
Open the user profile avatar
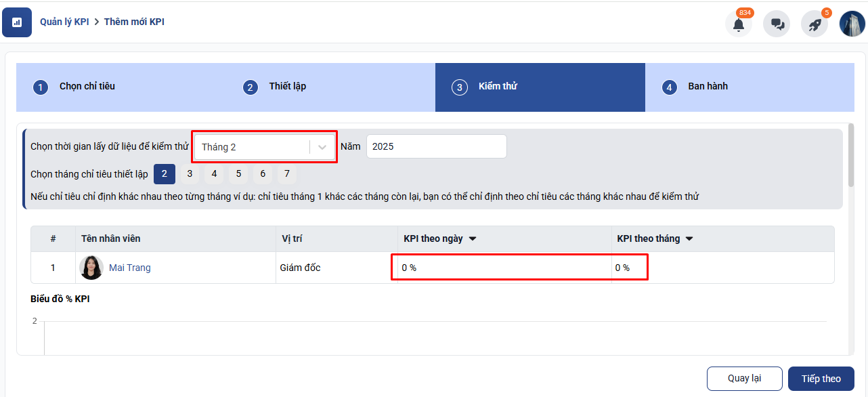852,24
